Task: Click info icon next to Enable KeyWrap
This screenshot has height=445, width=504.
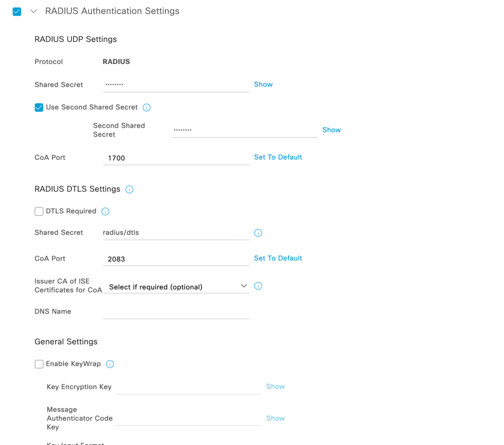Action: coord(110,364)
